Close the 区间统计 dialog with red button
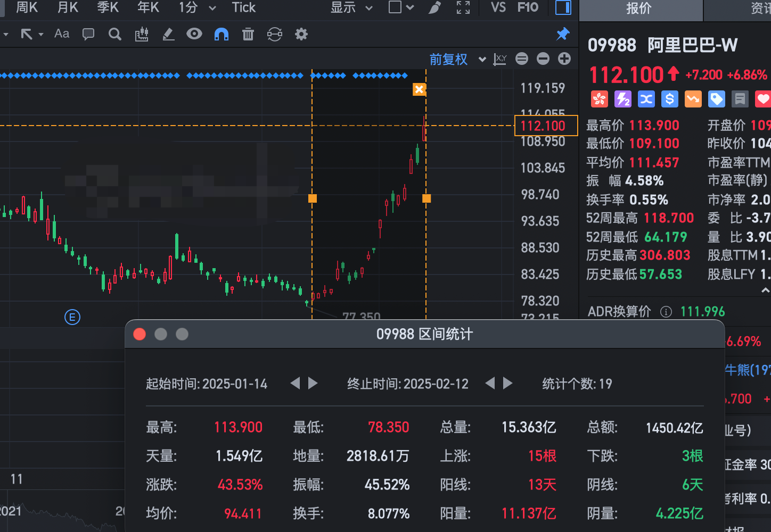 pos(140,334)
